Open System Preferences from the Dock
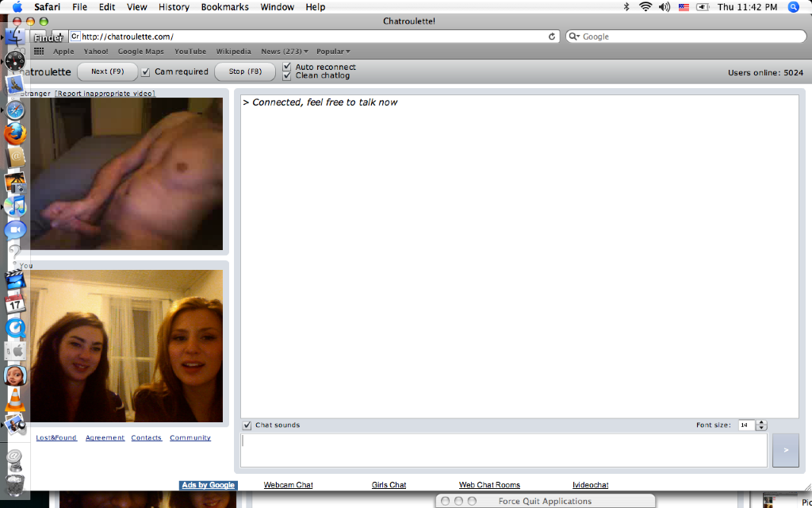The image size is (812, 508). (x=16, y=352)
